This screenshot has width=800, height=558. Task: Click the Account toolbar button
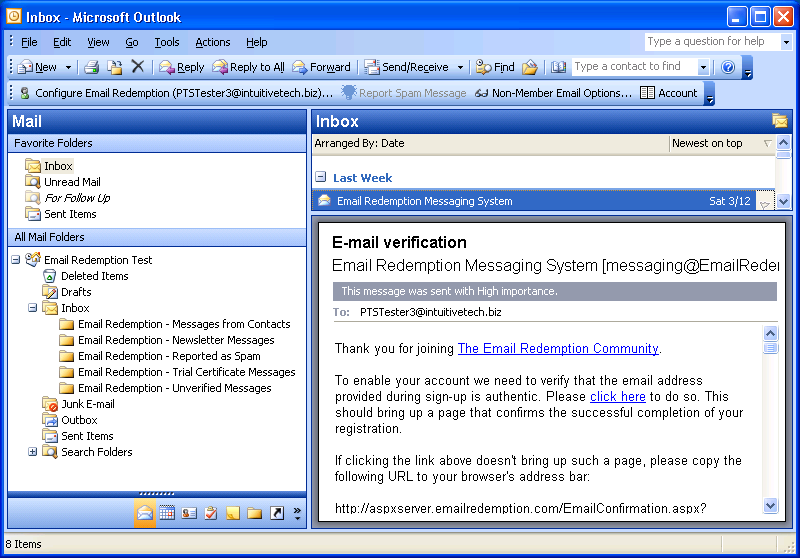coord(668,93)
